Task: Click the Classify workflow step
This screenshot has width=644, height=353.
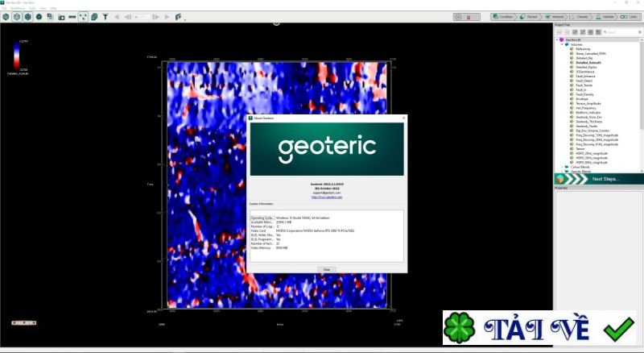Action: 580,17
